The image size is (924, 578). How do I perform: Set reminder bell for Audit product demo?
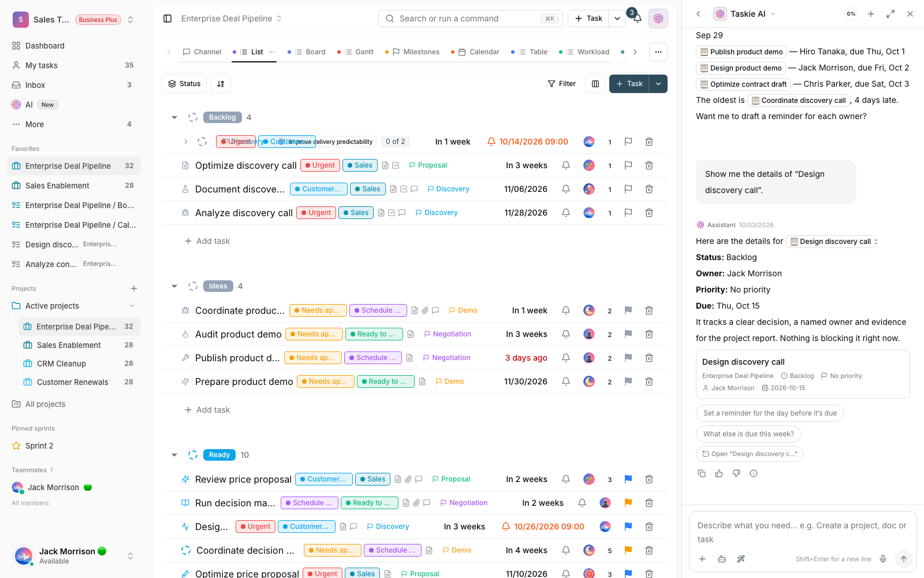coord(566,334)
